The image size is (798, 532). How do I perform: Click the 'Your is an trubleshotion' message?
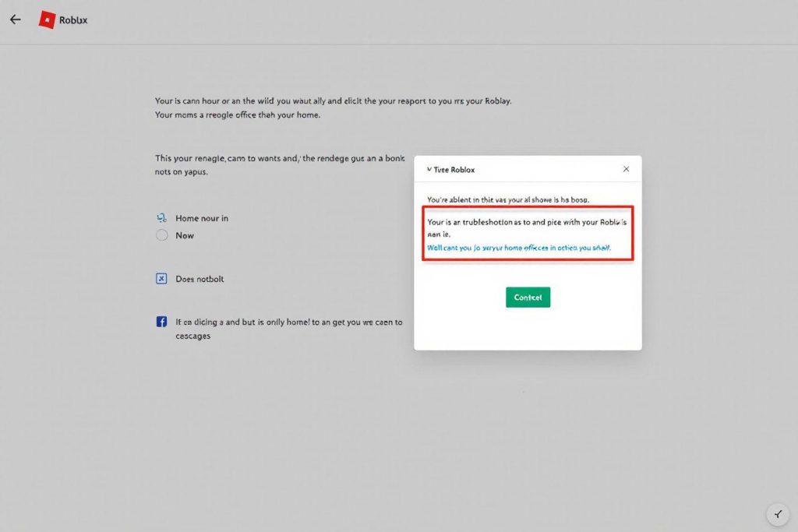(527, 227)
